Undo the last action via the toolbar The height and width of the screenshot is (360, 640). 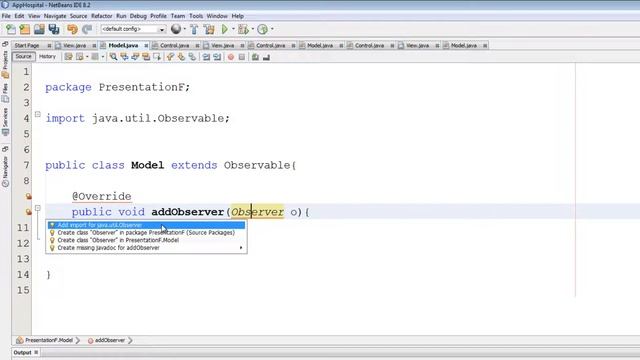[72, 29]
